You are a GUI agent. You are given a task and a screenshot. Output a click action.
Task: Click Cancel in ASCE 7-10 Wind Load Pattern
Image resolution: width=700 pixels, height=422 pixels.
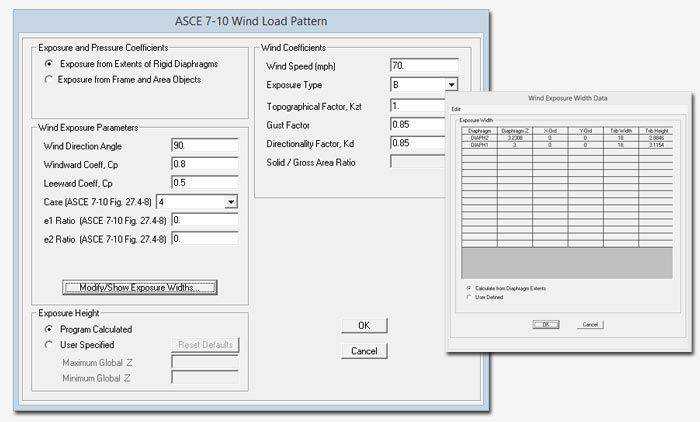[364, 351]
